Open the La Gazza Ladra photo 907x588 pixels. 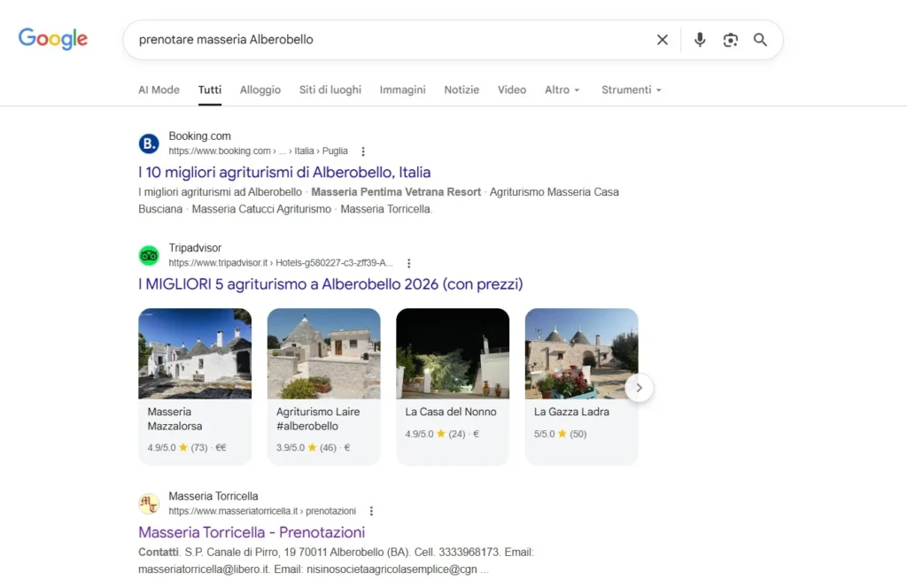tap(581, 353)
